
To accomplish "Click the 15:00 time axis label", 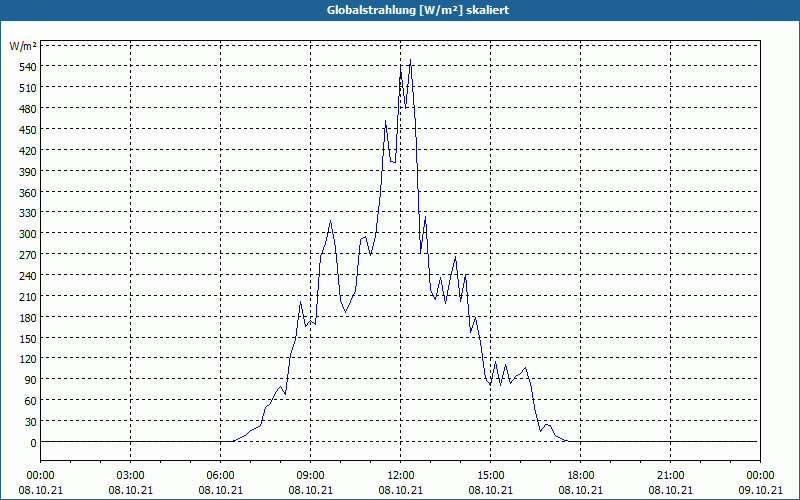I will tap(490, 476).
